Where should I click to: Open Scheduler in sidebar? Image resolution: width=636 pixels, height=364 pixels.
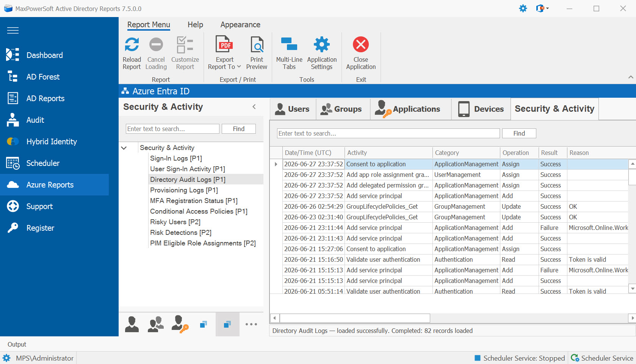coord(54,163)
